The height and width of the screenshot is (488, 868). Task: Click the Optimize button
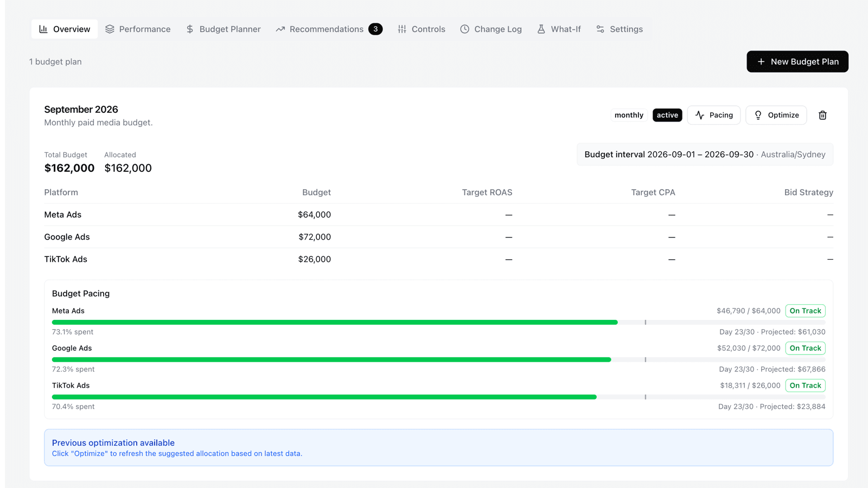(x=776, y=115)
